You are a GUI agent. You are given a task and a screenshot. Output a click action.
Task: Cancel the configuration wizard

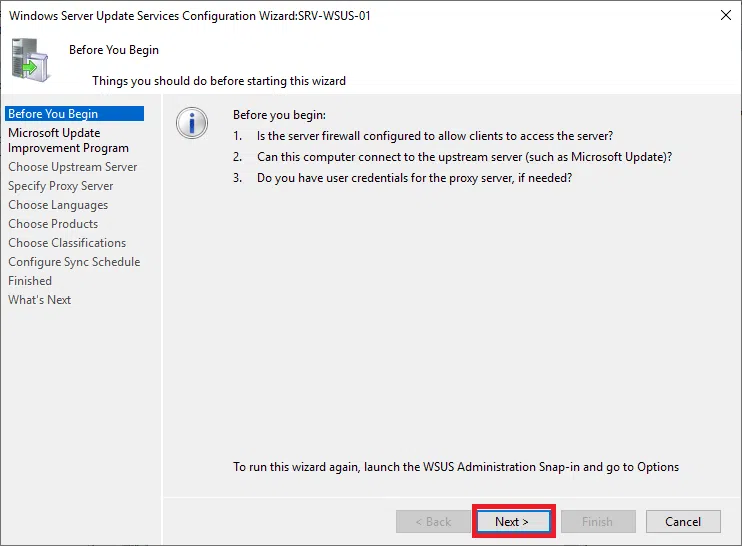coord(682,521)
